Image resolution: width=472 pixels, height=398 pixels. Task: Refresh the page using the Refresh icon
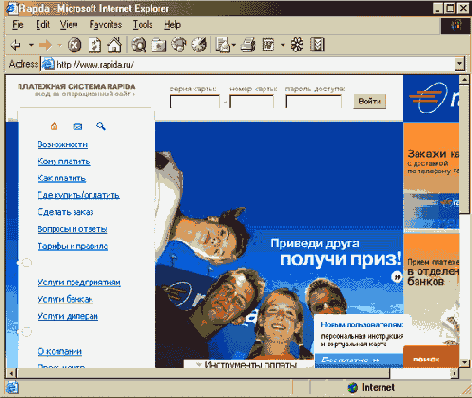(95, 45)
